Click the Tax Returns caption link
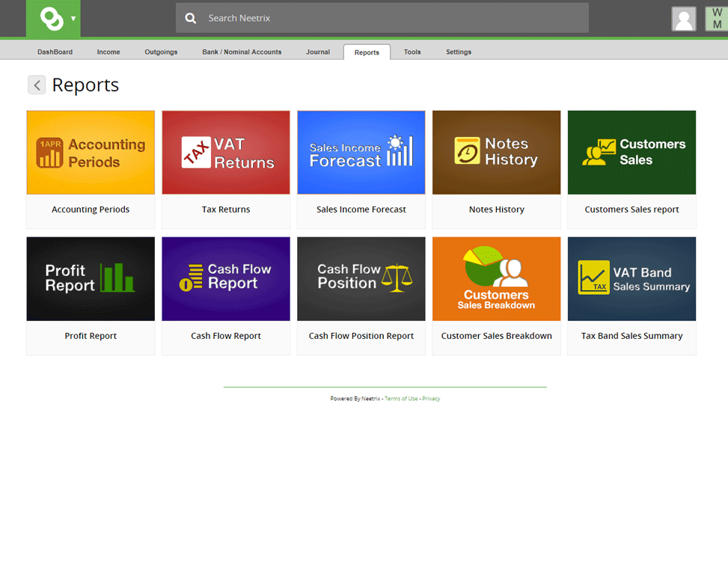Viewport: 728px width, 586px height. pos(226,210)
